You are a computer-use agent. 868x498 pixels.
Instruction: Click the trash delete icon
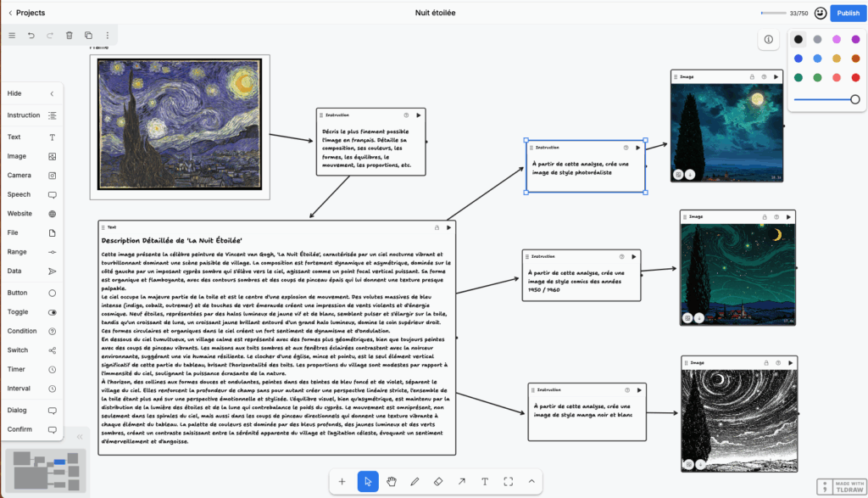click(x=70, y=36)
